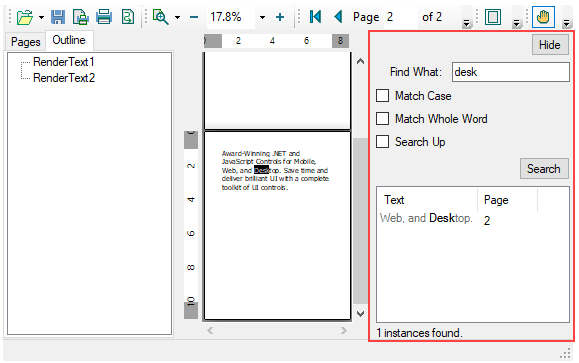Viewport: 579px width, 363px height.
Task: Expand the zoom percentage dropdown list
Action: pos(262,17)
